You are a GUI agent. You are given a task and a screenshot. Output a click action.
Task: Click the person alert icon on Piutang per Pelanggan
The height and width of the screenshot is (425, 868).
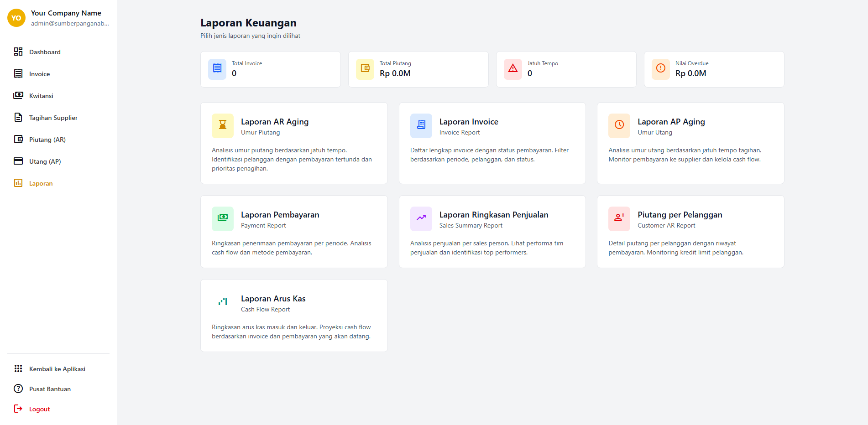pyautogui.click(x=619, y=218)
